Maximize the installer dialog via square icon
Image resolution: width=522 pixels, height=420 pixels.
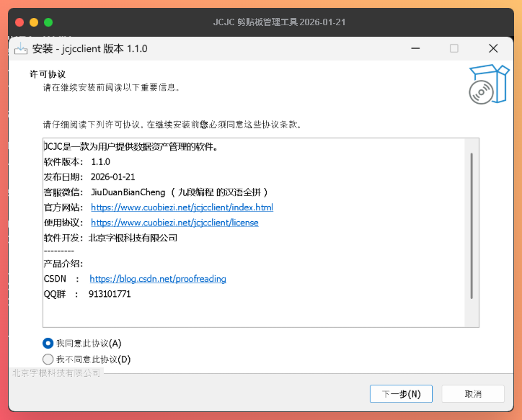(454, 48)
